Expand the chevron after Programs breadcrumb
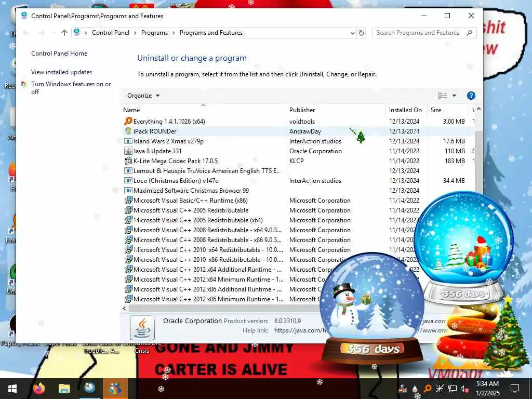This screenshot has width=532, height=399. 174,33
